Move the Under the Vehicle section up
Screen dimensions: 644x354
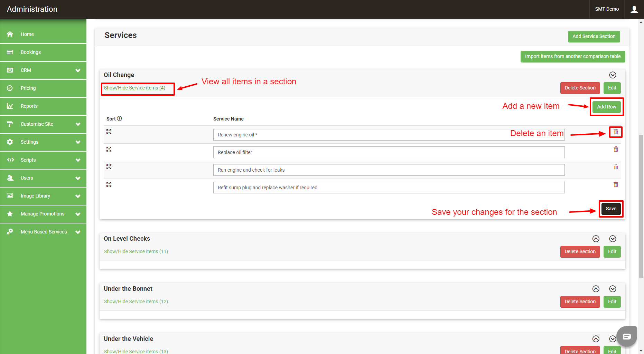coord(596,339)
